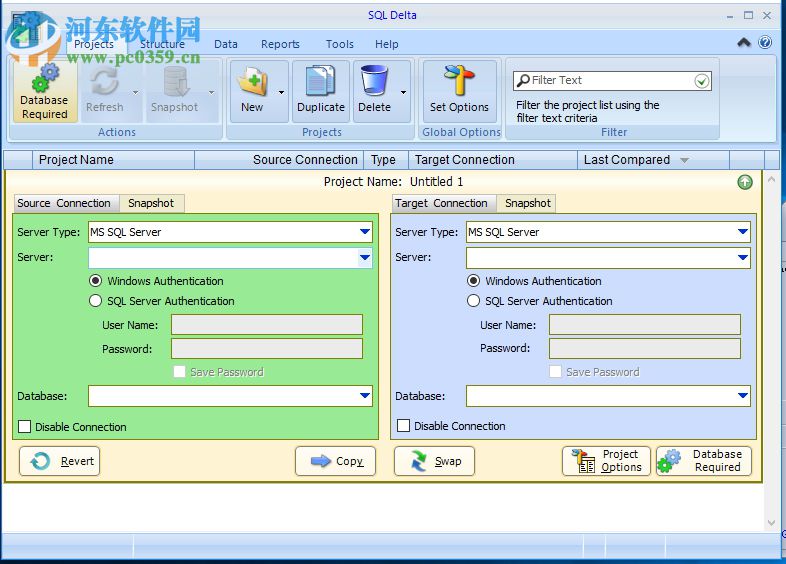Image resolution: width=786 pixels, height=564 pixels.
Task: Open the New project dropdown arrow
Action: coord(281,92)
